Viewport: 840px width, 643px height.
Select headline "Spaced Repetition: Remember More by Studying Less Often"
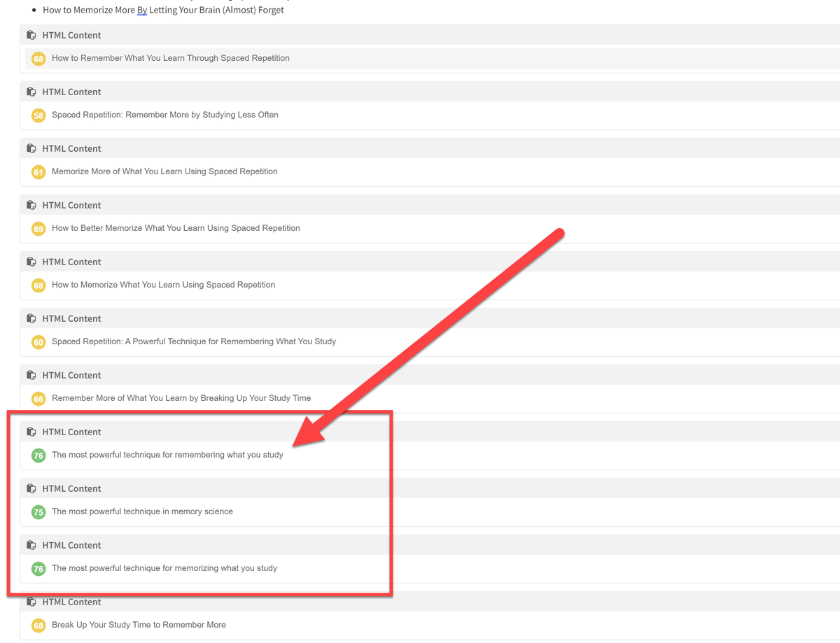(164, 115)
